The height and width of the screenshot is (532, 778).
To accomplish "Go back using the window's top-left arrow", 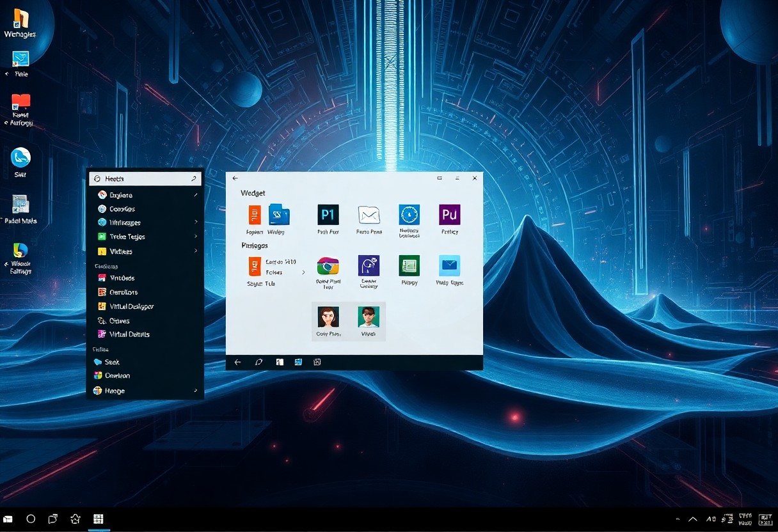I will [x=235, y=178].
